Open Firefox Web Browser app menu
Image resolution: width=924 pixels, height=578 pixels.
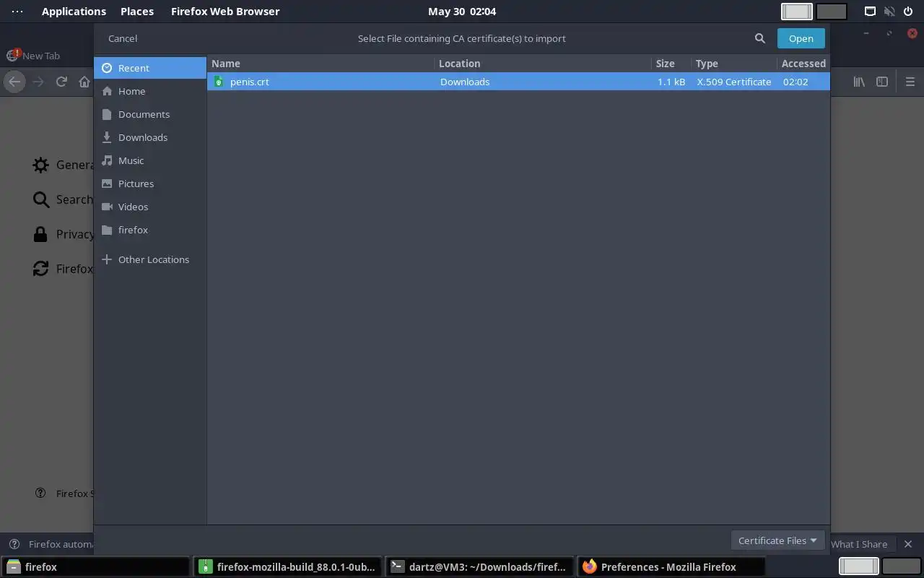click(225, 12)
